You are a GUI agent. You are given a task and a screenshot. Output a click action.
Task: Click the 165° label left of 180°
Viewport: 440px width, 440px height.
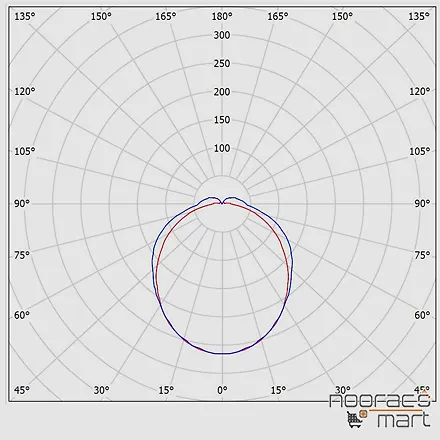166,16
